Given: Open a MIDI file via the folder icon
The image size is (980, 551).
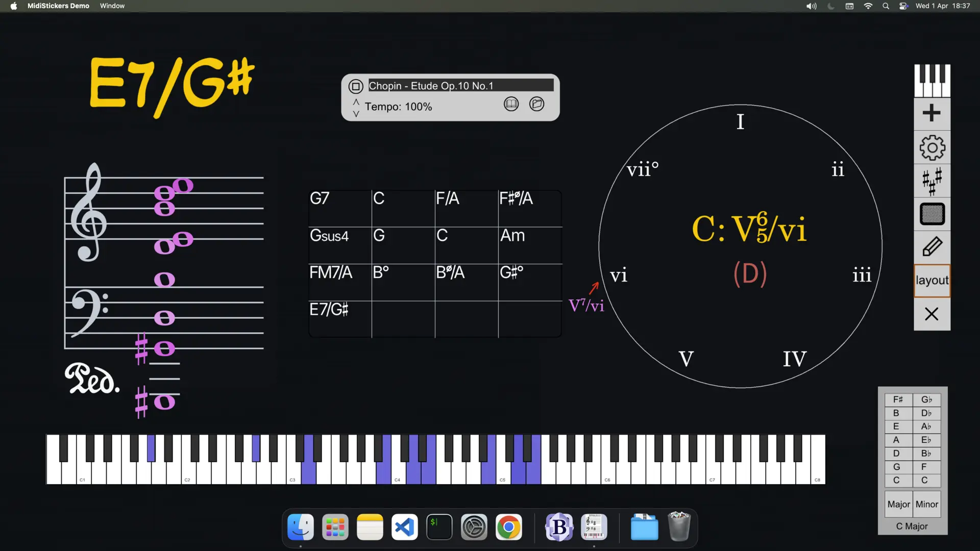Looking at the screenshot, I should coord(537,104).
